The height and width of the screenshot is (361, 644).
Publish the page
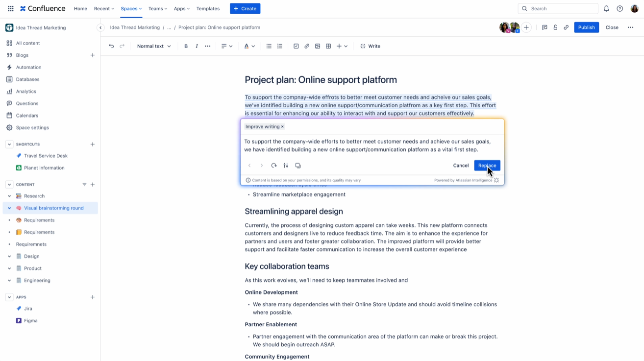[x=586, y=27]
